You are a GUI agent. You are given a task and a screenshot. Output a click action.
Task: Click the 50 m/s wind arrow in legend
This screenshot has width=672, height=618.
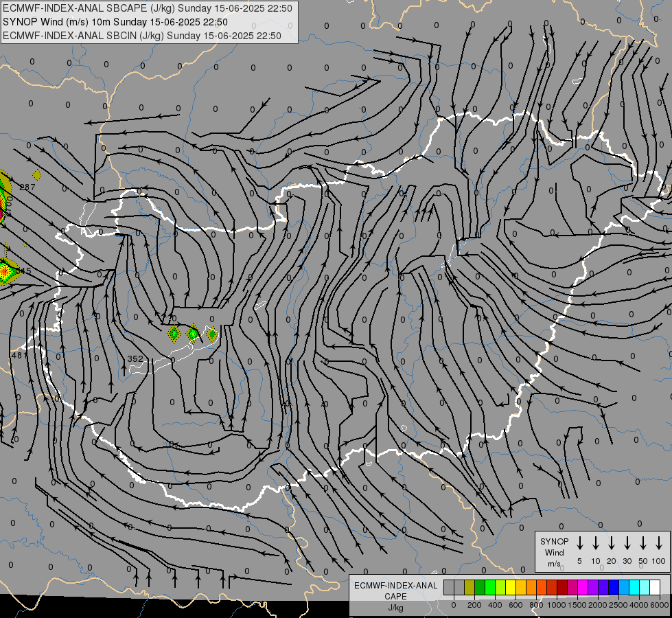click(643, 543)
